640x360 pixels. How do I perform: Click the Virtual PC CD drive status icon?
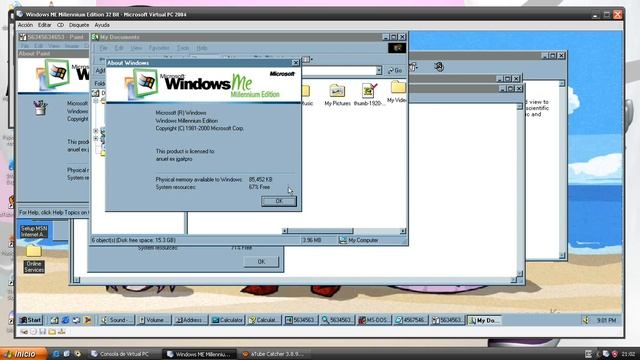[33, 332]
